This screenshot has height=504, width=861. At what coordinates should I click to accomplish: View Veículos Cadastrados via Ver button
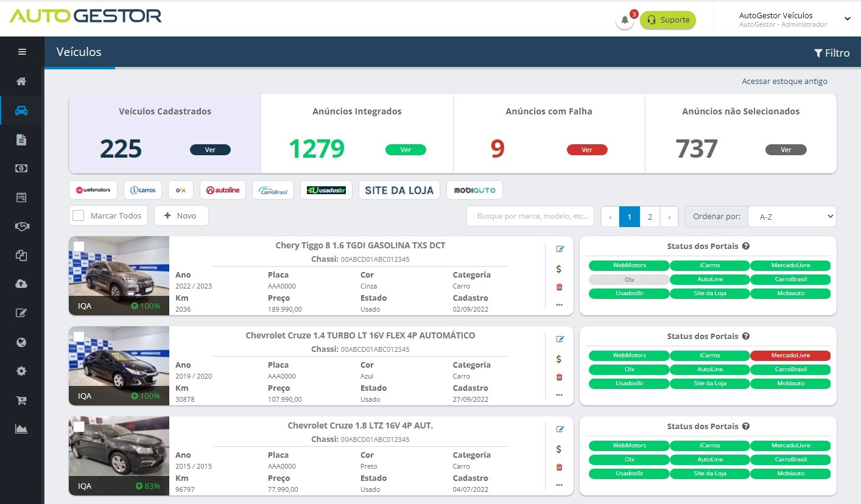[x=210, y=150]
